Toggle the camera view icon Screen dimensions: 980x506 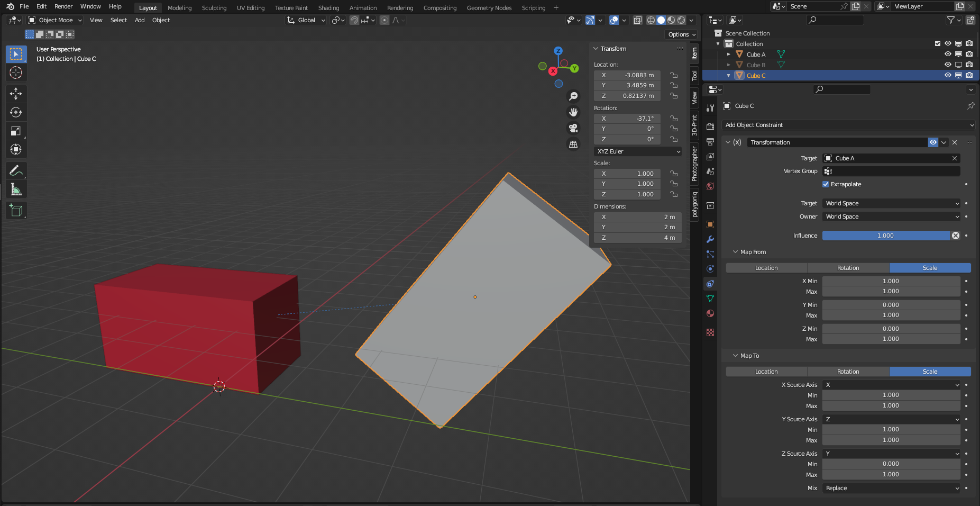(x=573, y=128)
